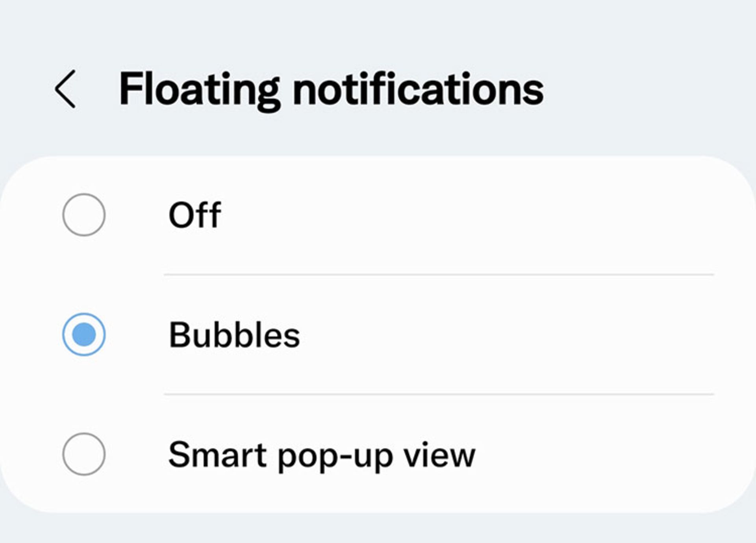Tap the blue dot inside the Bubbles radio
Image resolution: width=756 pixels, height=543 pixels.
tap(84, 334)
